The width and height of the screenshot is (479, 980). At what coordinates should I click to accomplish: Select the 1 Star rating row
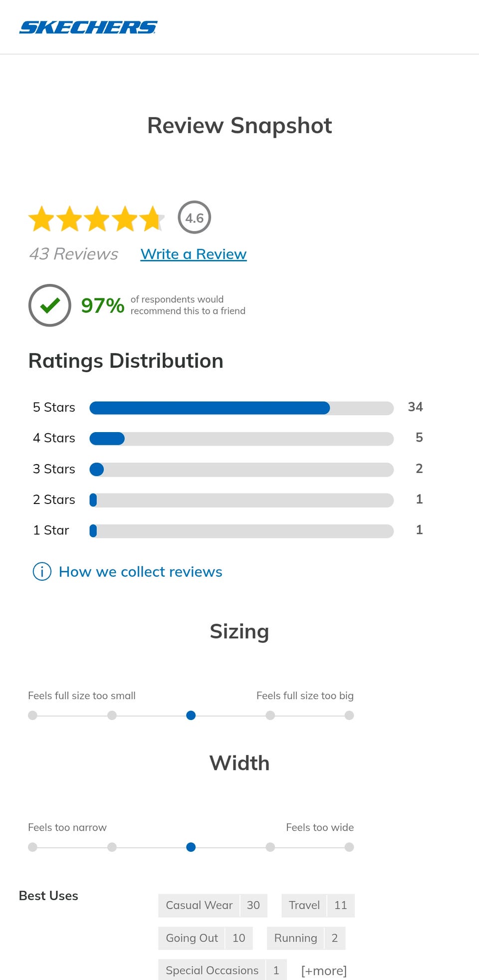tap(241, 530)
